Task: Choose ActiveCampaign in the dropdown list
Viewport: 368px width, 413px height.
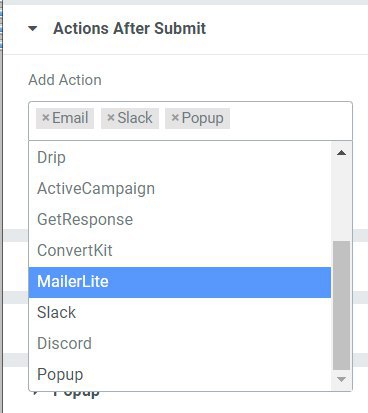Action: click(x=180, y=189)
